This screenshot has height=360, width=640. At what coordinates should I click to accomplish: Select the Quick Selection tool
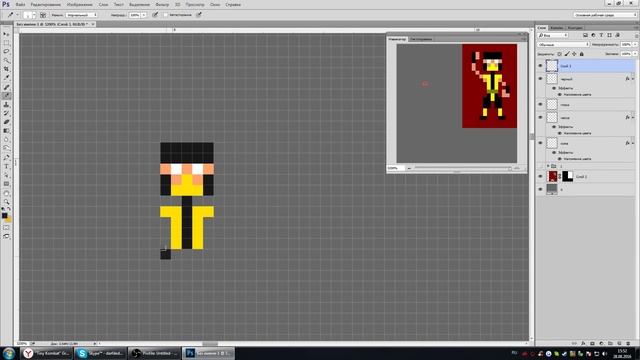click(6, 60)
